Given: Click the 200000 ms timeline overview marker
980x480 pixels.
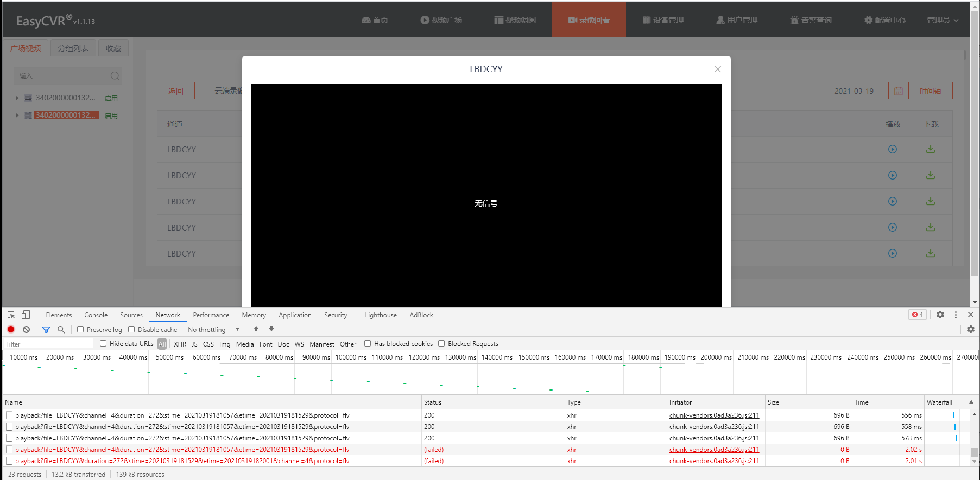Looking at the screenshot, I should click(x=716, y=357).
